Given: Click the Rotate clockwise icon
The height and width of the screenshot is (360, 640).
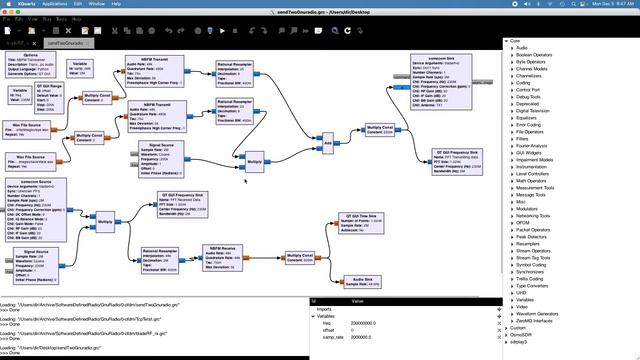Looking at the screenshot, I should coord(264,31).
